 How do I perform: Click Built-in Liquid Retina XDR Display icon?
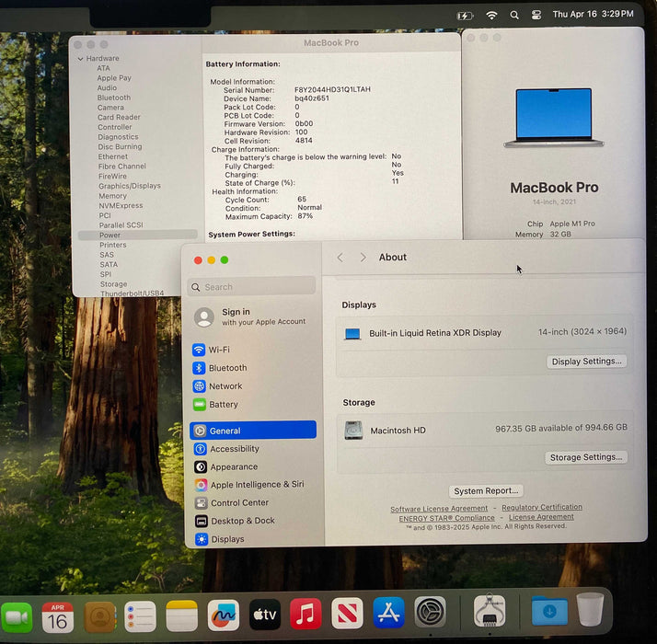[352, 334]
